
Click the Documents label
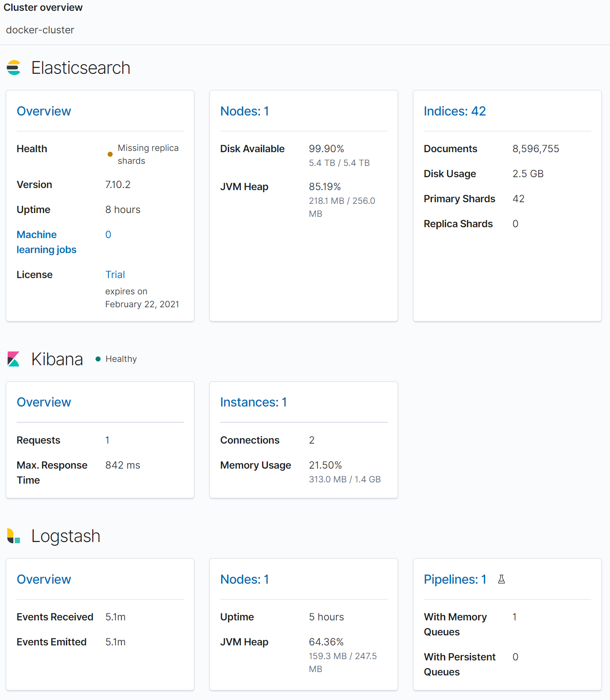tap(451, 148)
